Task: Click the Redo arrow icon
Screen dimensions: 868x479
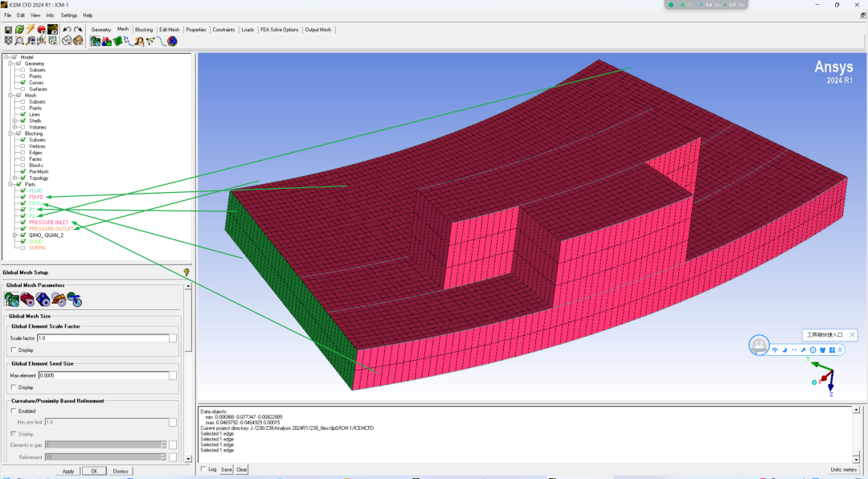Action: 78,30
